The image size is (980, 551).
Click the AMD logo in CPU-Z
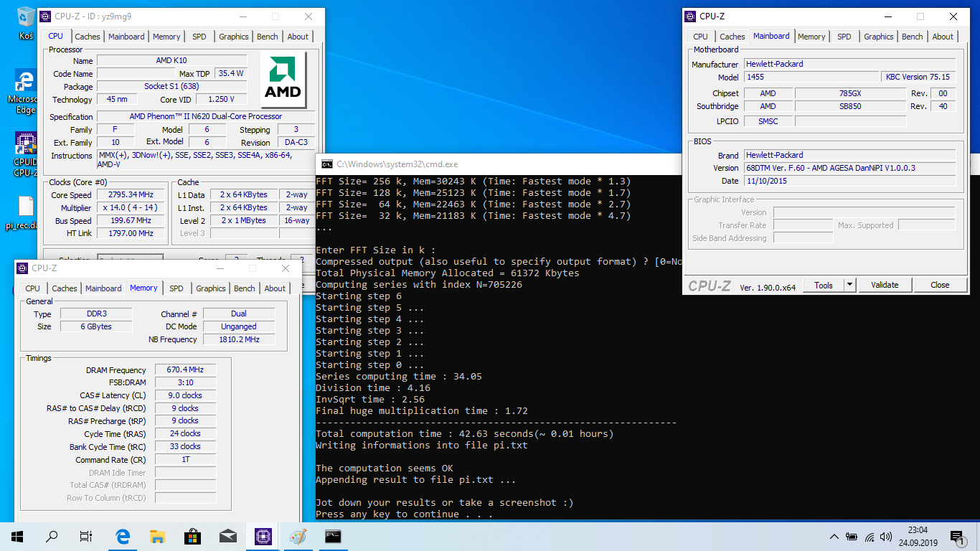click(x=283, y=80)
